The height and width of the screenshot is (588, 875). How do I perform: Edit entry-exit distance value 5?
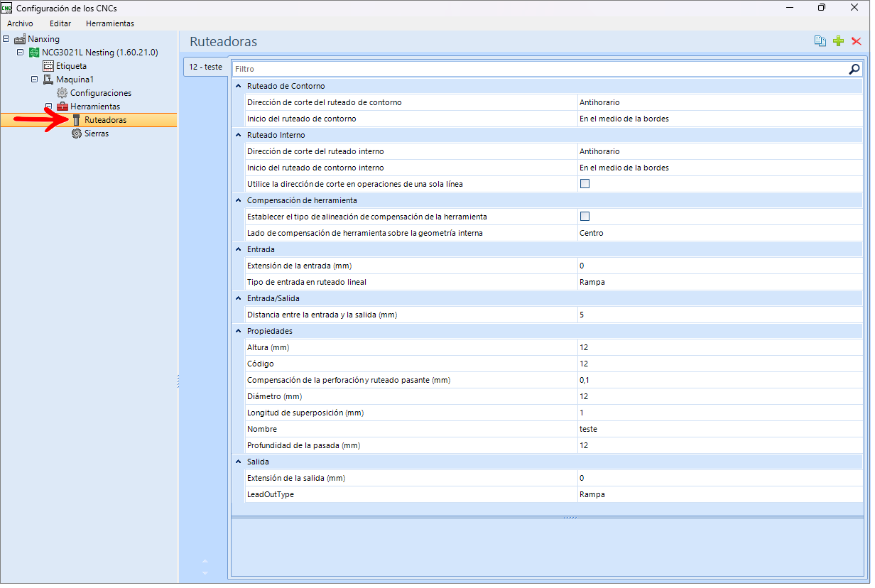719,315
